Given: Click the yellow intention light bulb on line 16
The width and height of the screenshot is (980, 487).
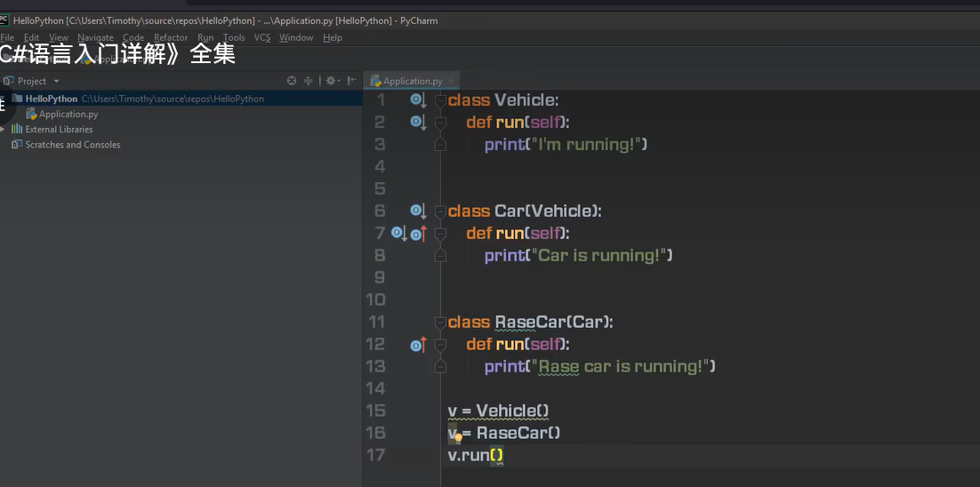Looking at the screenshot, I should (x=458, y=437).
